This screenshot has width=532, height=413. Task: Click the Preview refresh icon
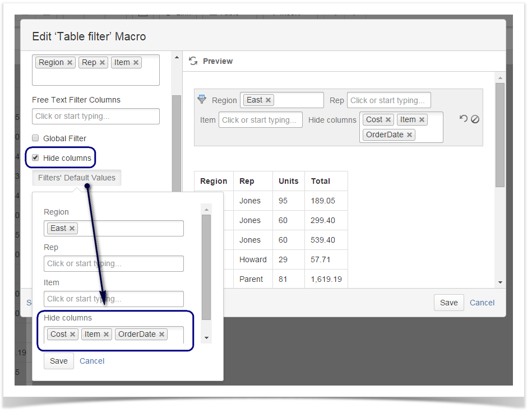click(x=193, y=61)
